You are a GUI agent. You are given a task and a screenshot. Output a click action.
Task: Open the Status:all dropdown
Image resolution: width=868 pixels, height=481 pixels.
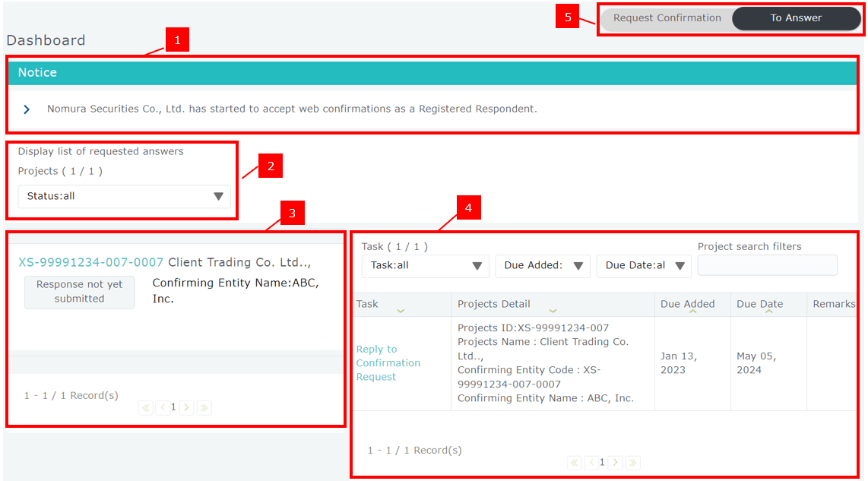[x=124, y=196]
